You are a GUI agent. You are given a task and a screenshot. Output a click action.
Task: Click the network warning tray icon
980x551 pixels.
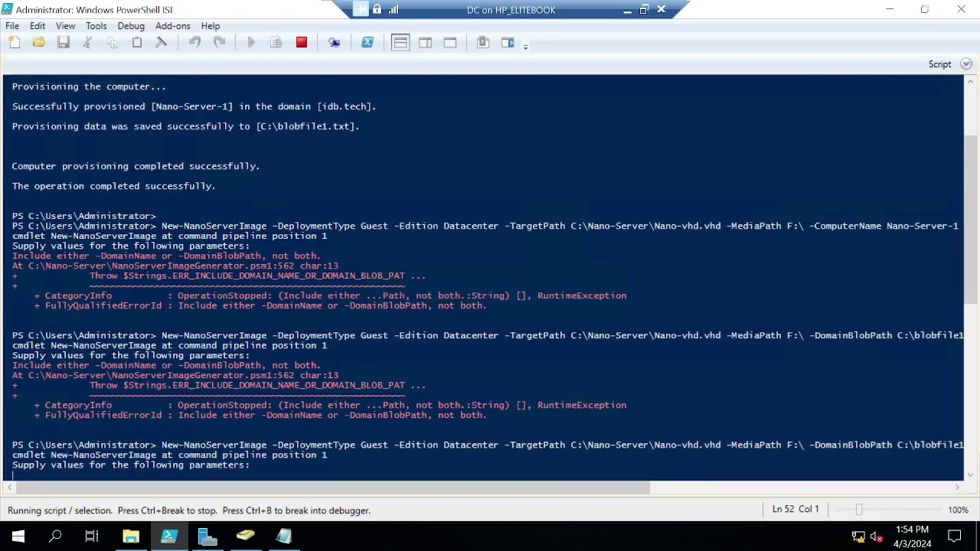858,536
